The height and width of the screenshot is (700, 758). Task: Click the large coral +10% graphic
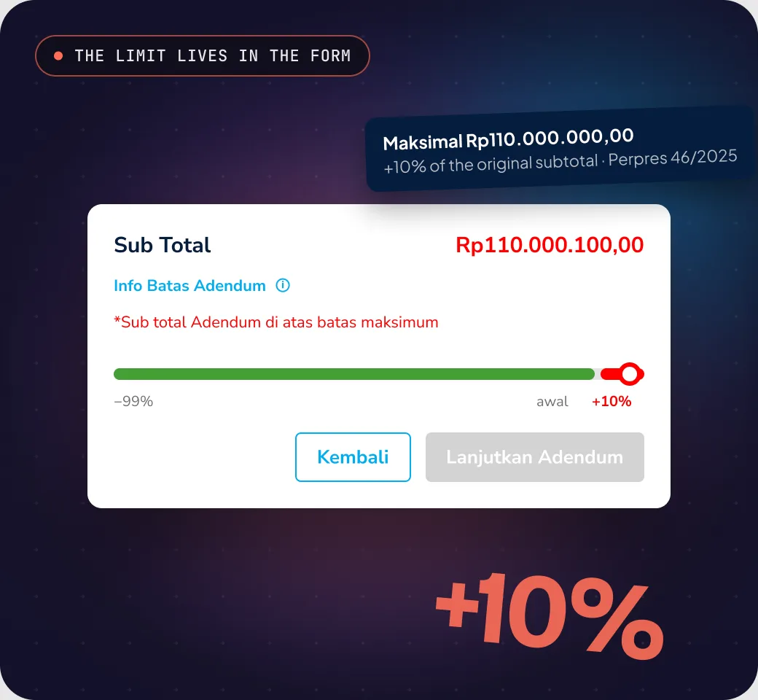pos(550,615)
